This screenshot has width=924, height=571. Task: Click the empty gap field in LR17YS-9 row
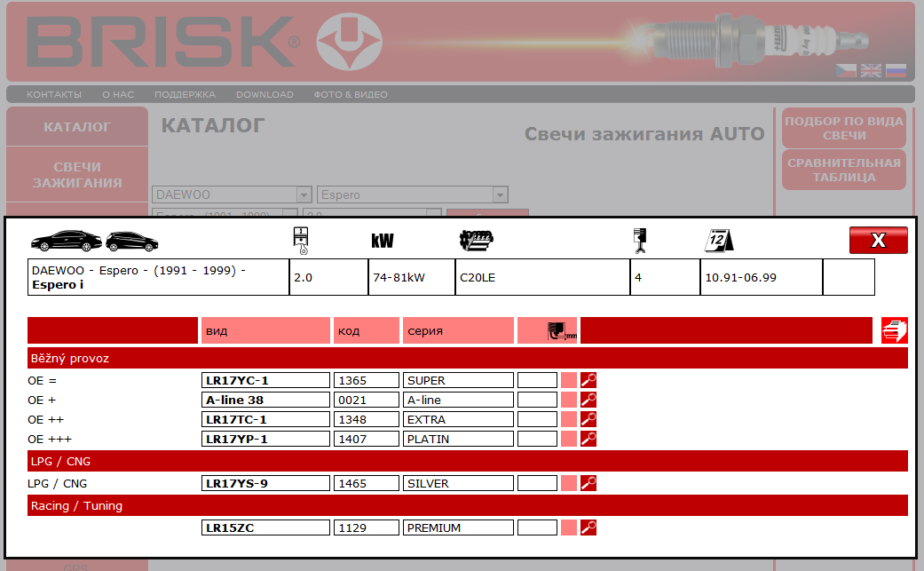[x=537, y=483]
